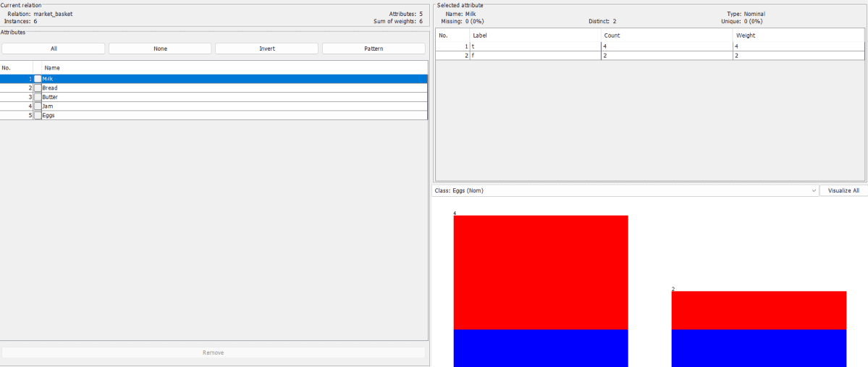Screen dimensions: 868x367
Task: Select the Eggs attribute row
Action: point(214,115)
